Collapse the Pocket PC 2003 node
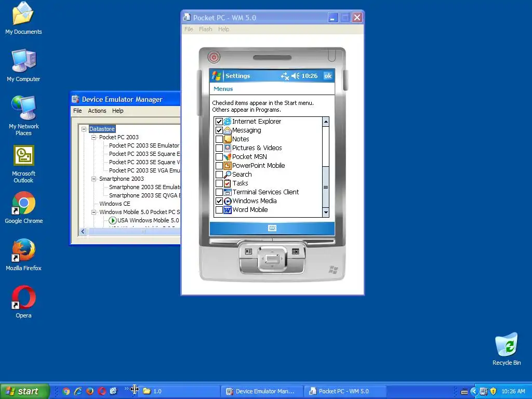 pyautogui.click(x=94, y=137)
